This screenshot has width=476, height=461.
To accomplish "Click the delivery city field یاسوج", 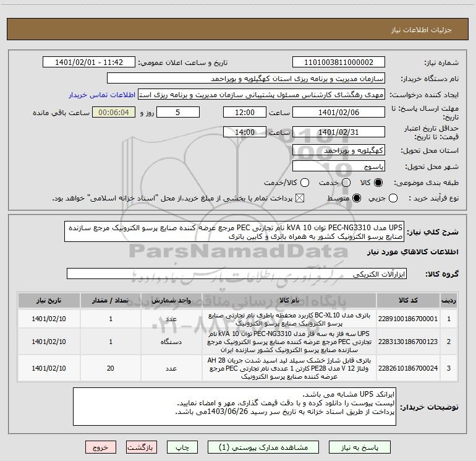I will [x=339, y=166].
